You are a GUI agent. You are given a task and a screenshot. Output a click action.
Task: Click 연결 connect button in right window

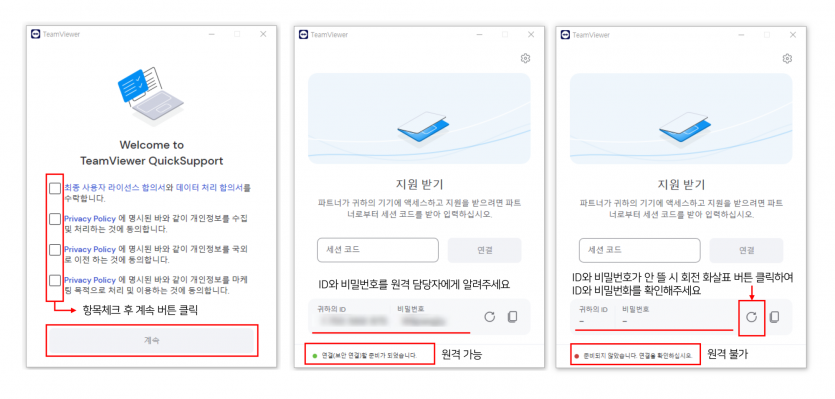[746, 250]
